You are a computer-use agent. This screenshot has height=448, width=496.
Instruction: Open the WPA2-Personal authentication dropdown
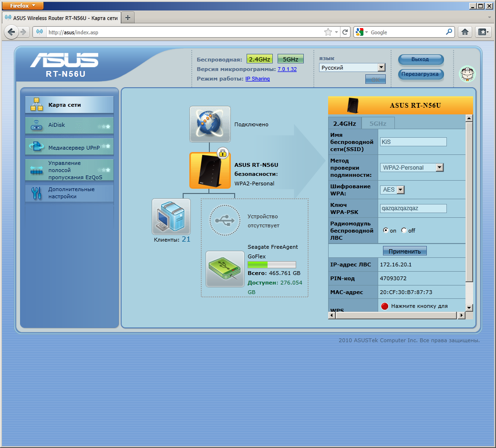click(412, 168)
